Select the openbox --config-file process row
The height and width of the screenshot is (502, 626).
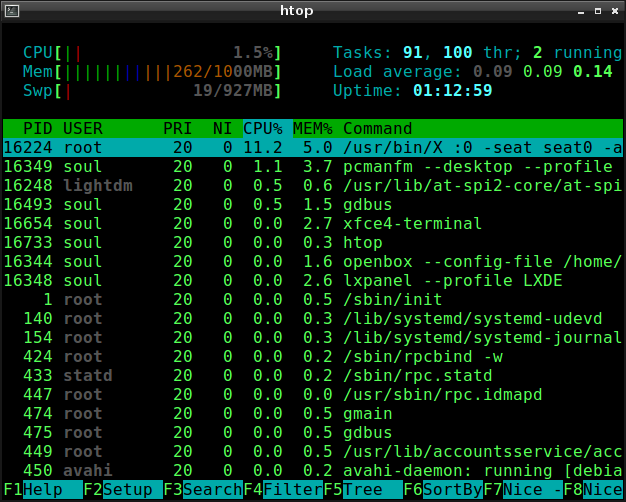313,262
